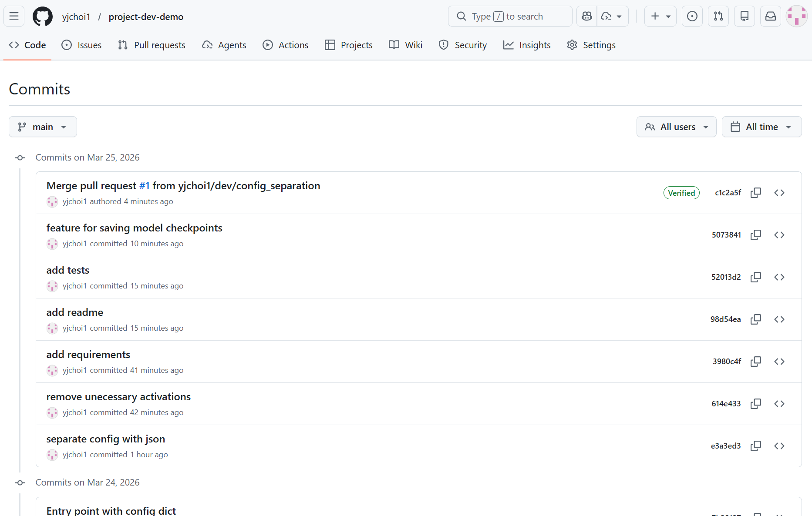Open the 'add tests' commit

pos(68,270)
